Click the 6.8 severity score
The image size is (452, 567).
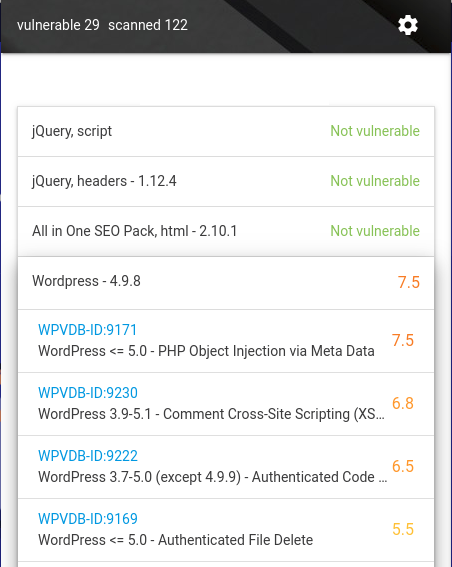coord(403,403)
